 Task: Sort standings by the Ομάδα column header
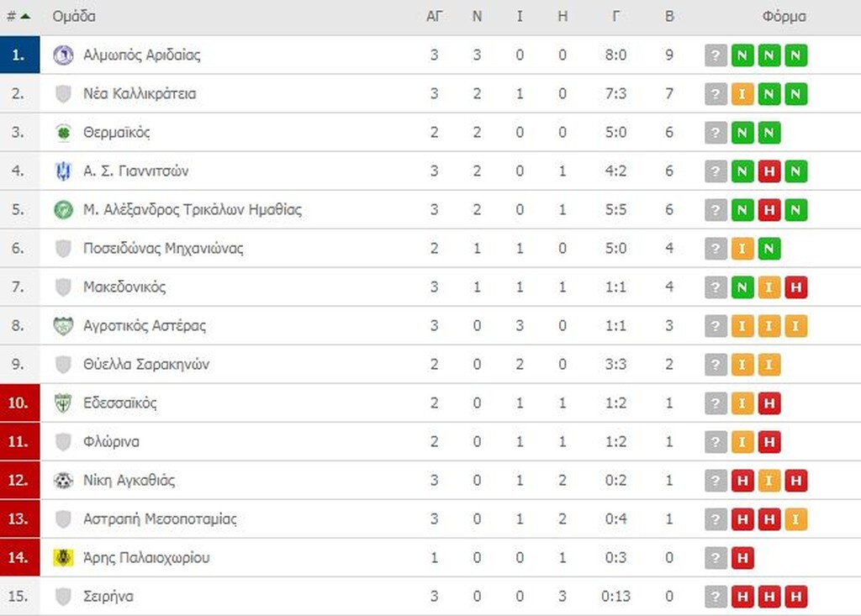(74, 16)
